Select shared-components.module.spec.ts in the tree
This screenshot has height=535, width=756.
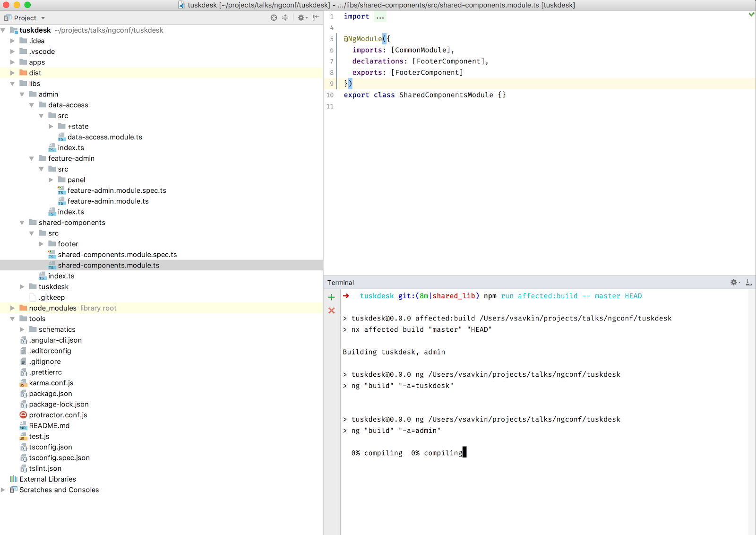point(117,254)
